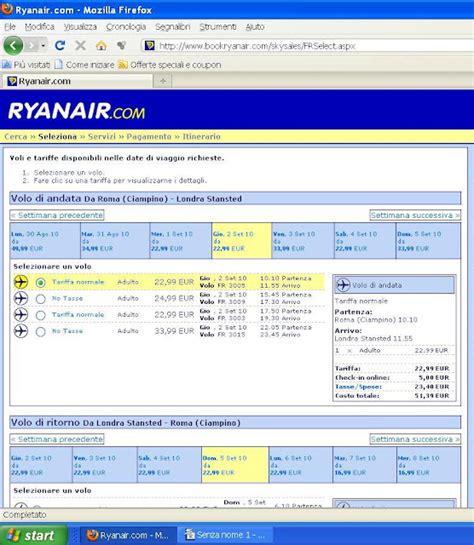Viewport: 474px width, 545px height.
Task: Click Settimana precedente for return flight
Action: pyautogui.click(x=57, y=439)
